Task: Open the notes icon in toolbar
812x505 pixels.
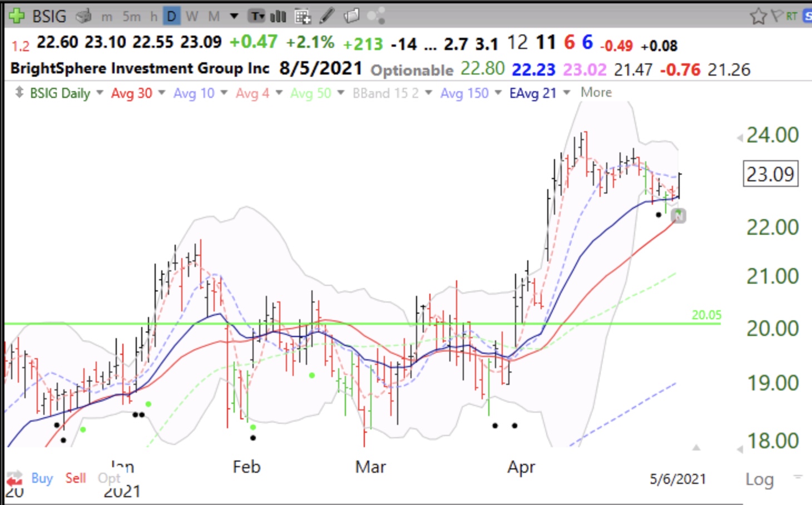Action: pos(351,16)
